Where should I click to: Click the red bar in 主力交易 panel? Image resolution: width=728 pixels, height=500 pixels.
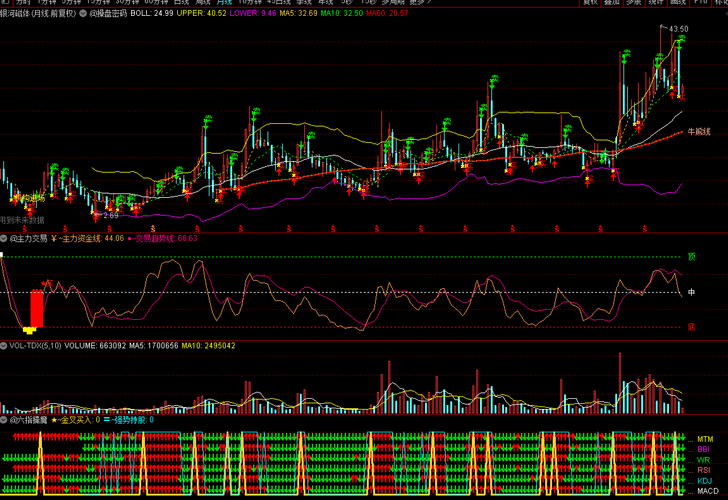click(37, 307)
